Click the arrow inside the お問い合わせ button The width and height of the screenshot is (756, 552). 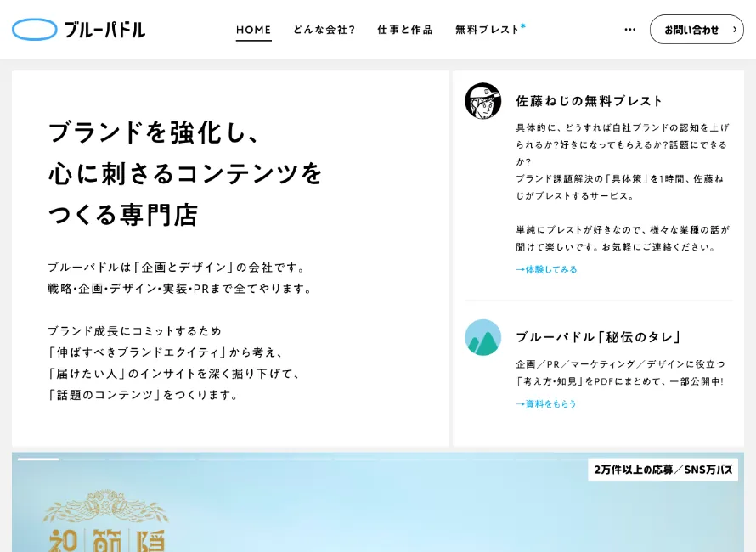click(734, 30)
